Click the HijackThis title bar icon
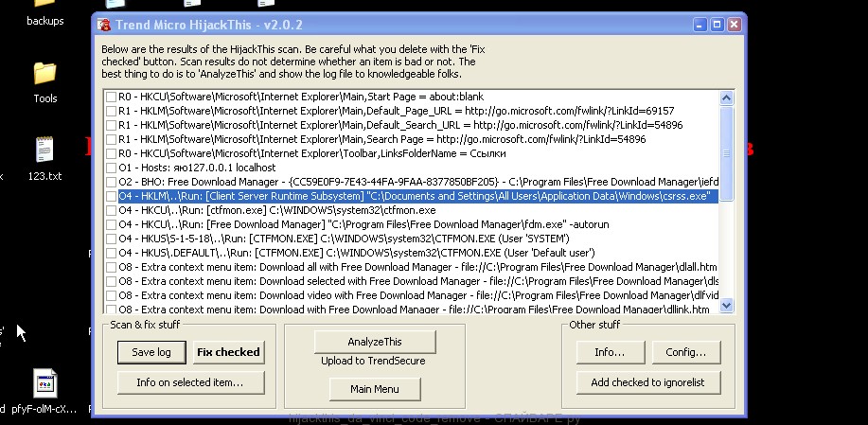 (x=103, y=25)
